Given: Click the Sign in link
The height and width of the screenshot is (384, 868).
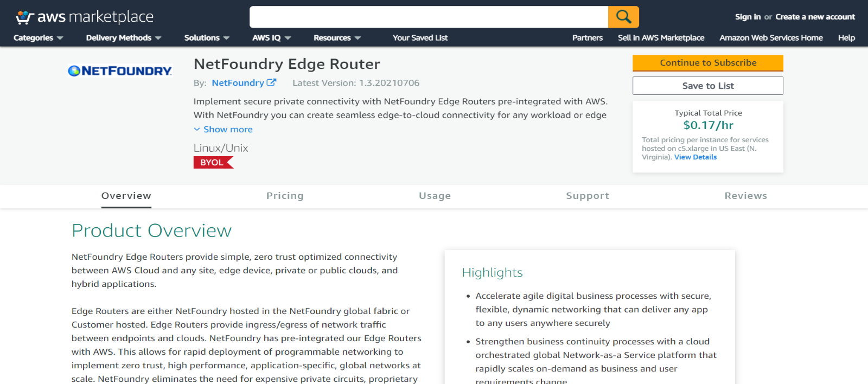Looking at the screenshot, I should (x=748, y=17).
